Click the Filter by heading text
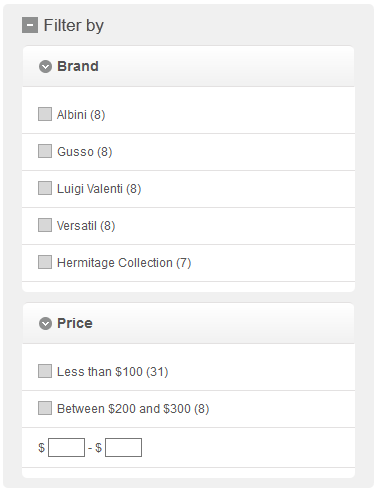The width and height of the screenshot is (378, 491). pyautogui.click(x=74, y=25)
